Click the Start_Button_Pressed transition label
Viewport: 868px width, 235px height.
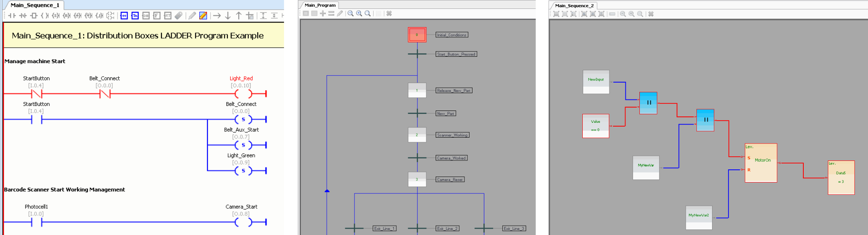(456, 54)
